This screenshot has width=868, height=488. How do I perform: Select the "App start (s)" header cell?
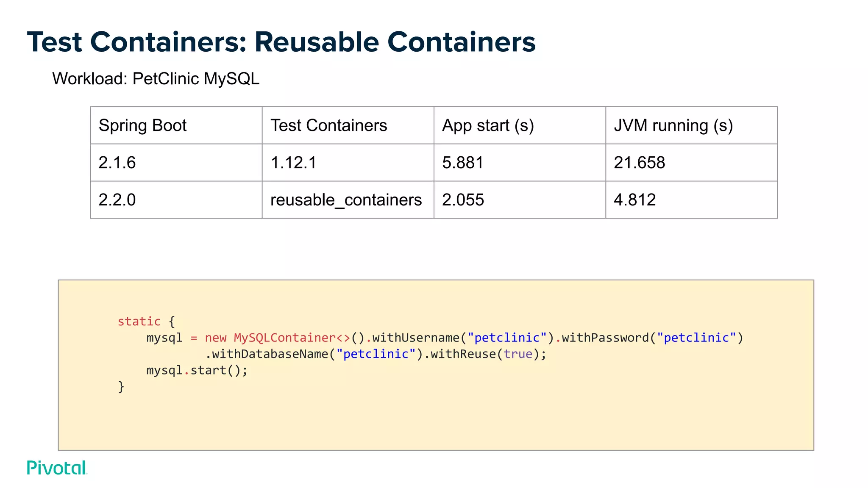click(520, 125)
